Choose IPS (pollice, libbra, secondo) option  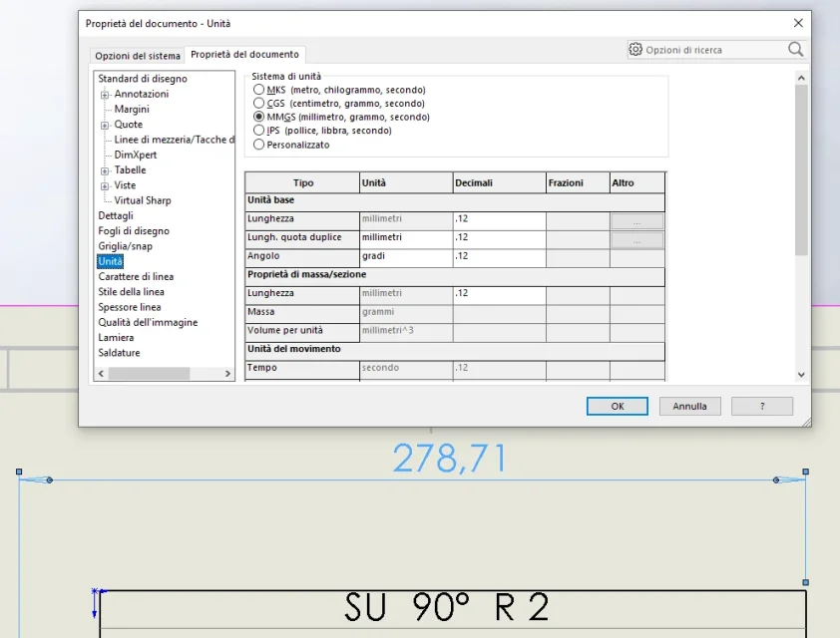(x=259, y=131)
